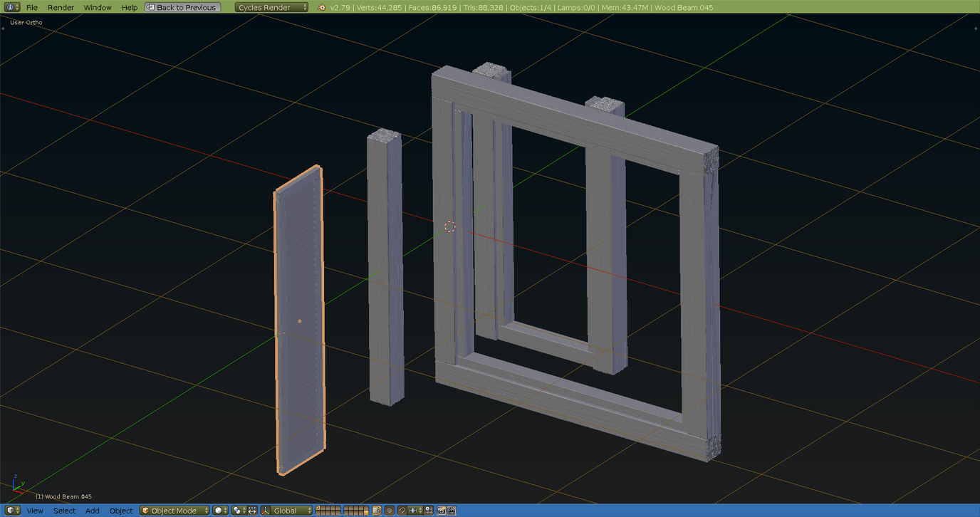
Task: Open the Window menu
Action: click(x=98, y=7)
